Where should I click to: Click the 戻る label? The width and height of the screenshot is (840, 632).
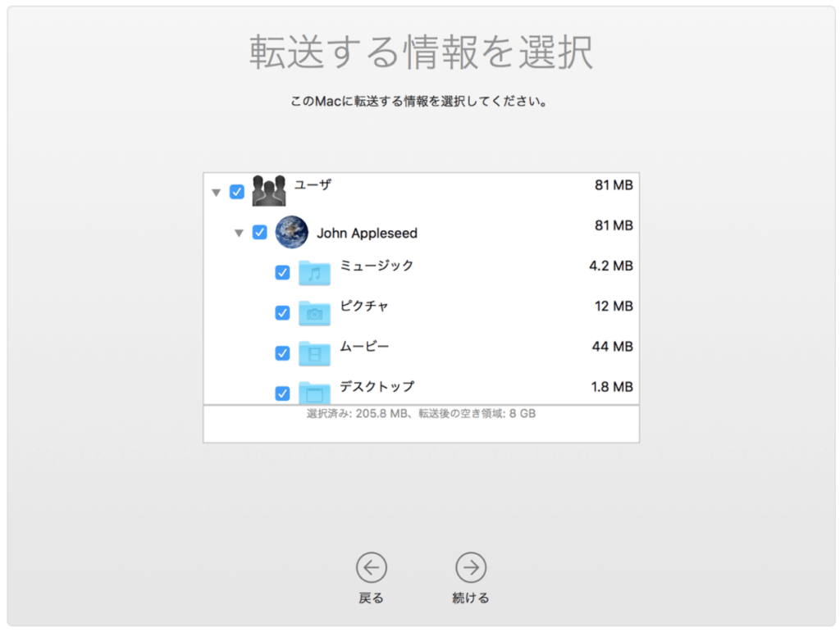click(x=372, y=598)
